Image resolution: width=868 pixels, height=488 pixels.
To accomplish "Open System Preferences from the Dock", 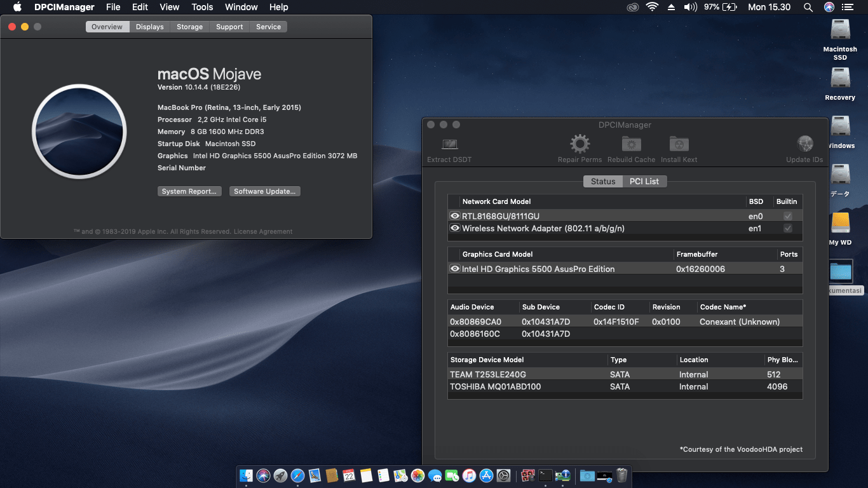I will coord(503,476).
